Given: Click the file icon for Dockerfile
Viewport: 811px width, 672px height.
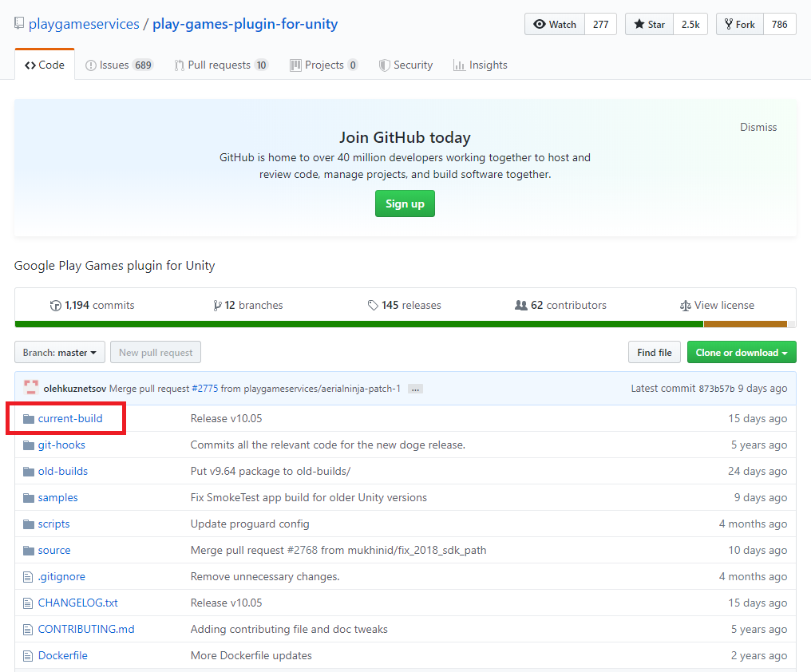Looking at the screenshot, I should point(28,656).
